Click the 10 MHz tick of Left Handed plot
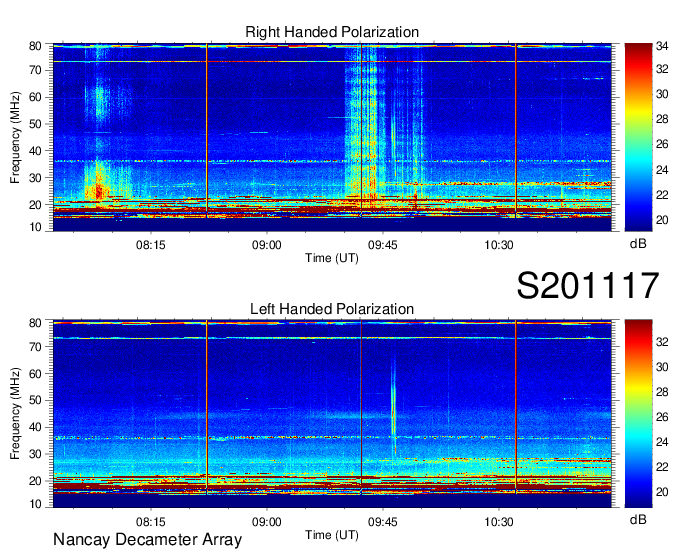Screen dimensions: 680x552 point(35,504)
